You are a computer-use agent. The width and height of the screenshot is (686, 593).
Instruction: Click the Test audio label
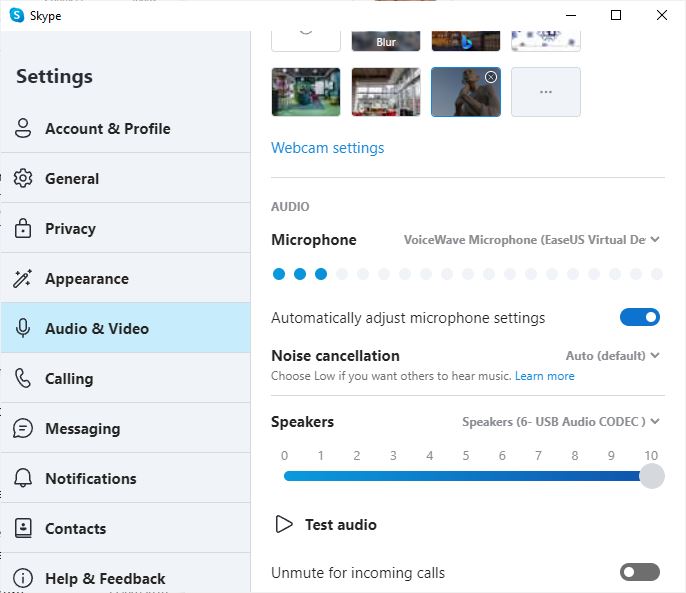[341, 524]
